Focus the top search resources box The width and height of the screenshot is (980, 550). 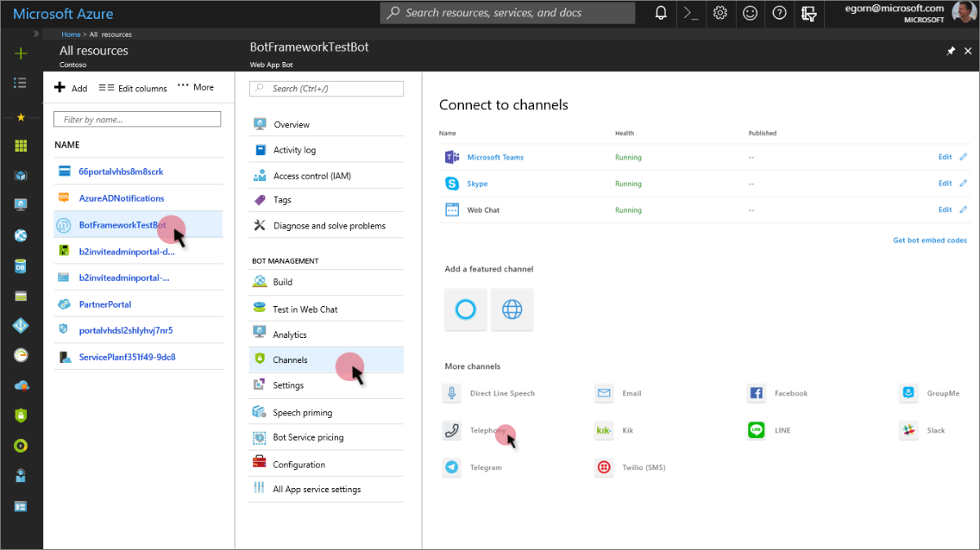click(x=508, y=13)
